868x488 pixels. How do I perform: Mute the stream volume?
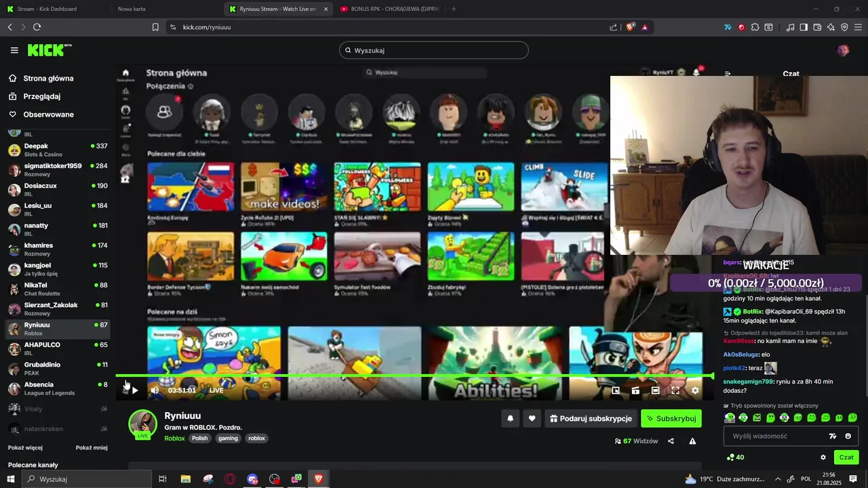155,390
